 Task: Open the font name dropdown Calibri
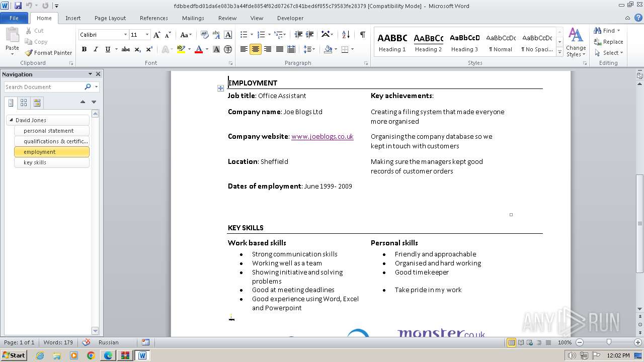125,35
